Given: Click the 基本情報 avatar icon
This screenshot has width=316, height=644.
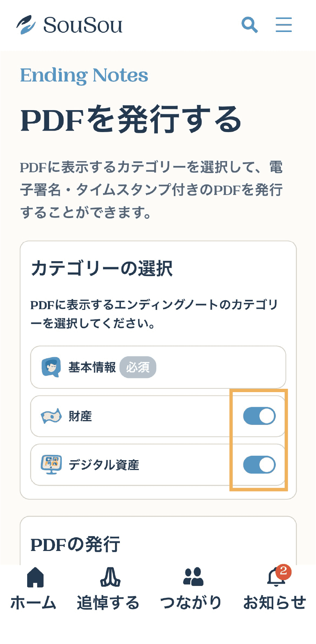Looking at the screenshot, I should (51, 367).
